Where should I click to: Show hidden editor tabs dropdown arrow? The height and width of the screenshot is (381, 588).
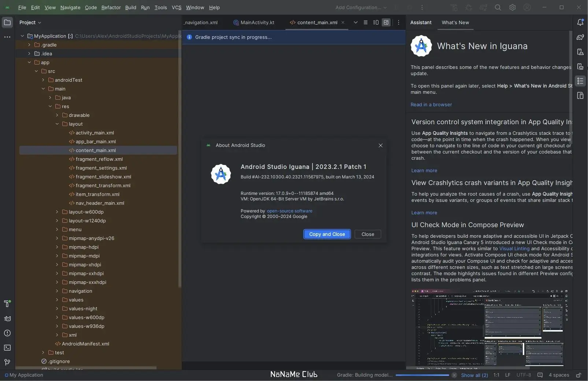355,22
